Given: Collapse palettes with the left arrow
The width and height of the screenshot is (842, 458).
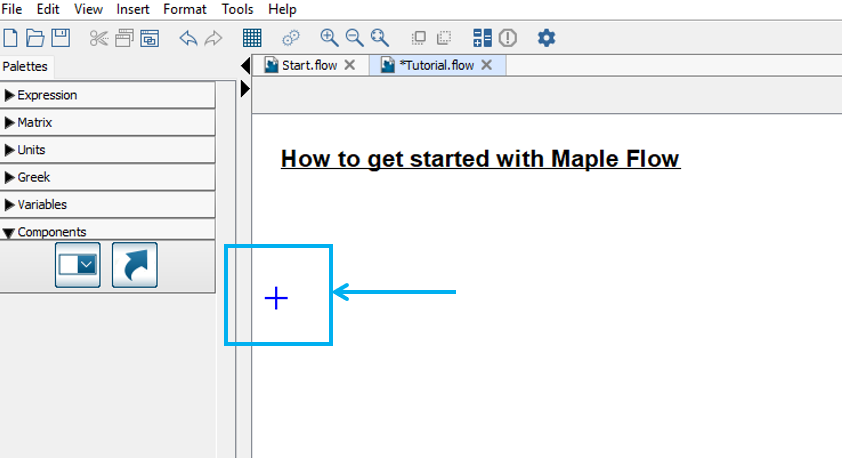Looking at the screenshot, I should [245, 66].
